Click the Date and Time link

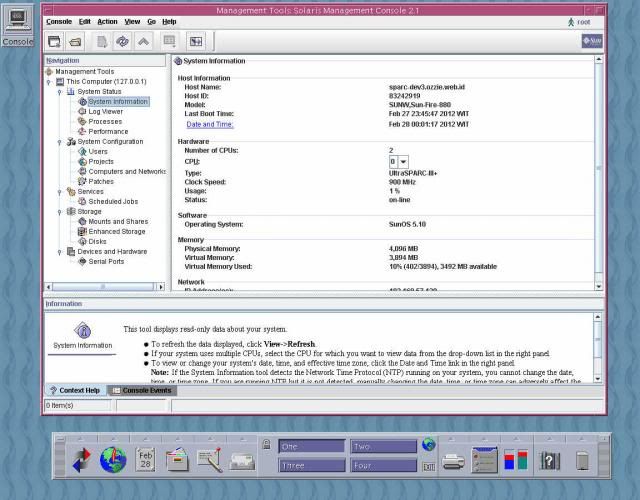pyautogui.click(x=210, y=124)
